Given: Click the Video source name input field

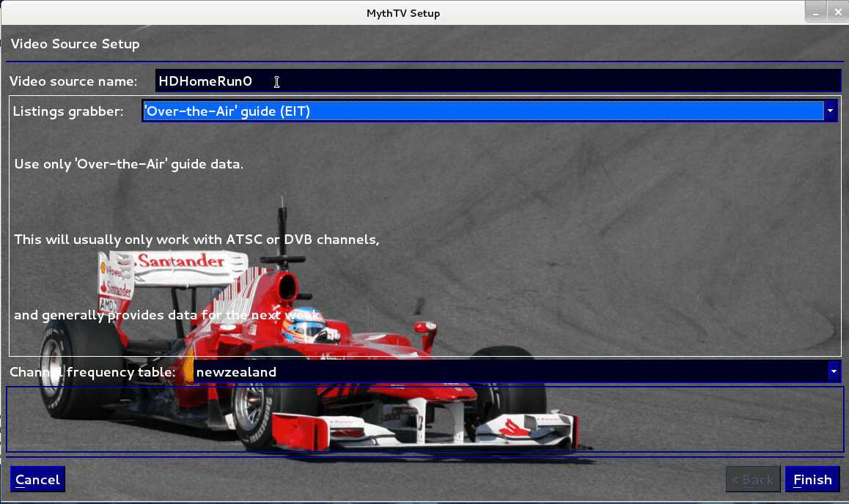Looking at the screenshot, I should pos(498,81).
